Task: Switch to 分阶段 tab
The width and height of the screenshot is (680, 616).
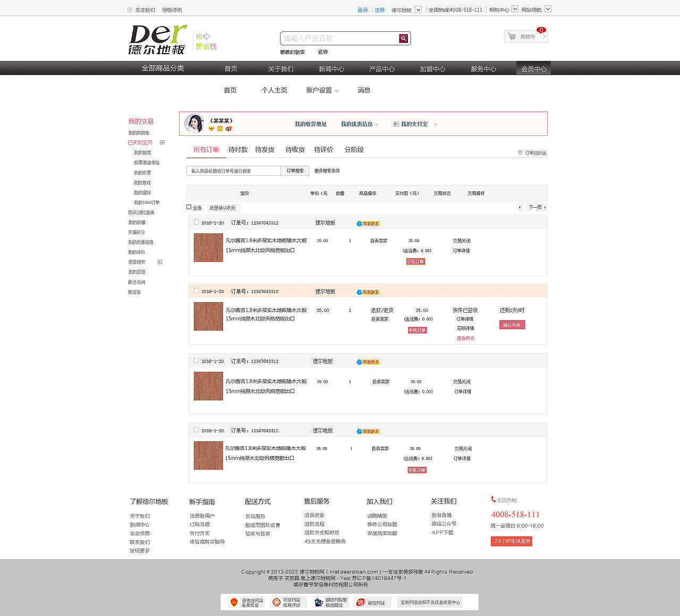Action: (x=354, y=150)
